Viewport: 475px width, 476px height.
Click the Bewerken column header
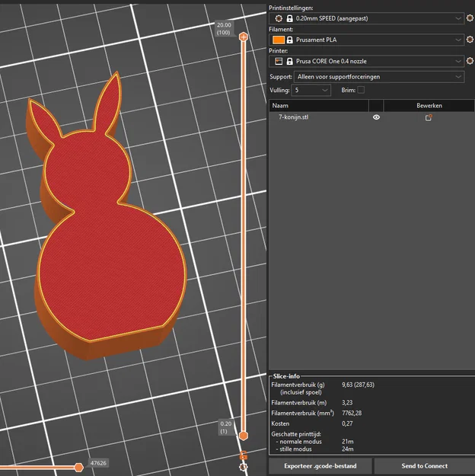[x=429, y=105]
